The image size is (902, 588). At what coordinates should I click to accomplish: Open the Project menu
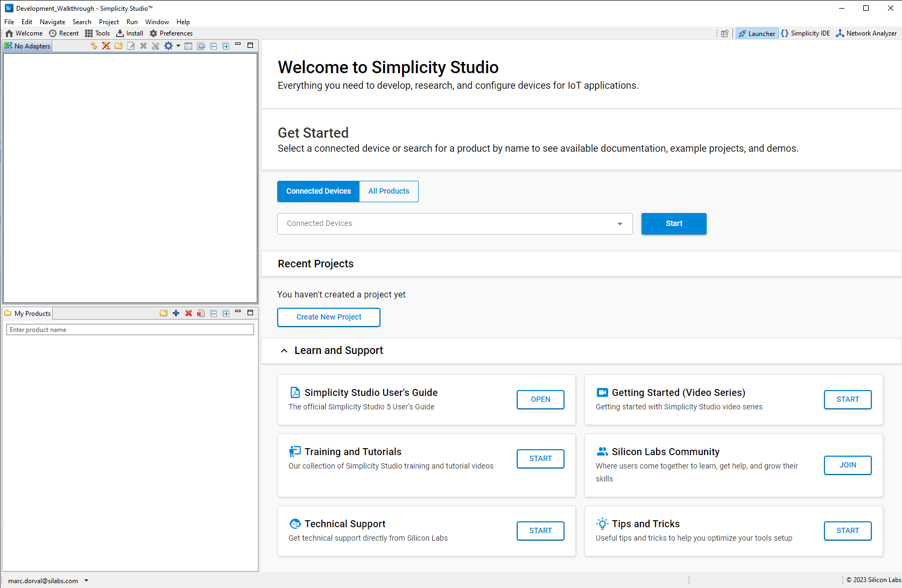pyautogui.click(x=109, y=22)
